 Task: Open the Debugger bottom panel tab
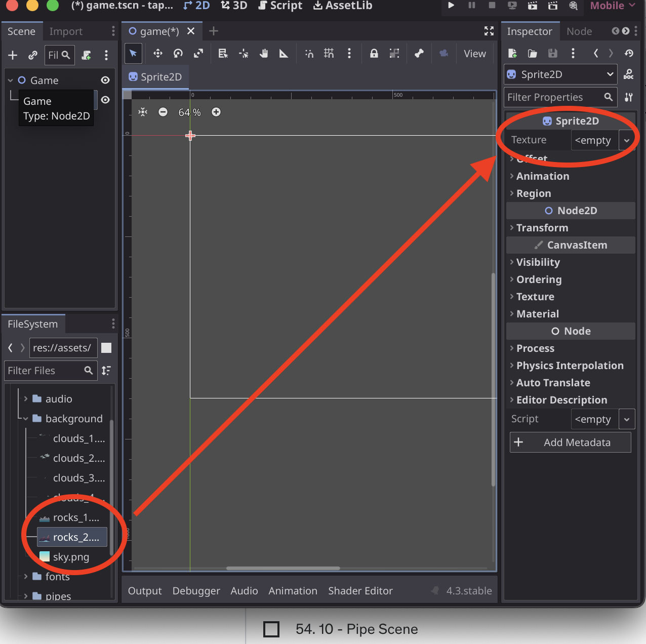196,590
